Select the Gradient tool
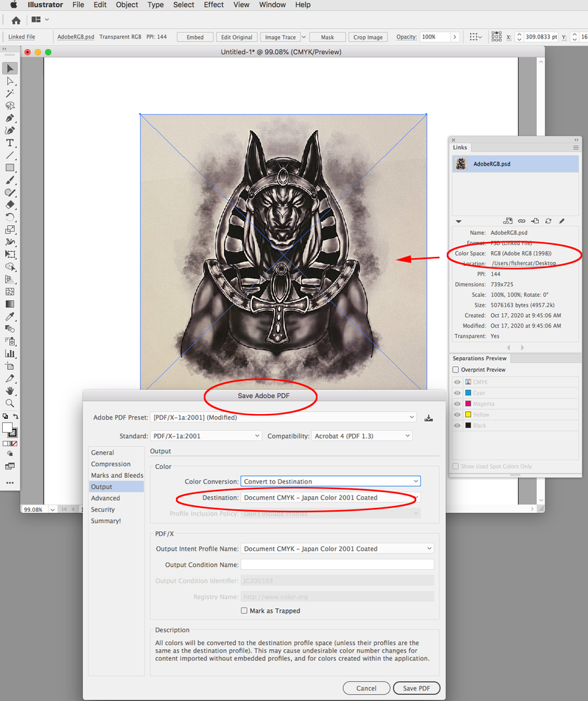 (x=10, y=304)
